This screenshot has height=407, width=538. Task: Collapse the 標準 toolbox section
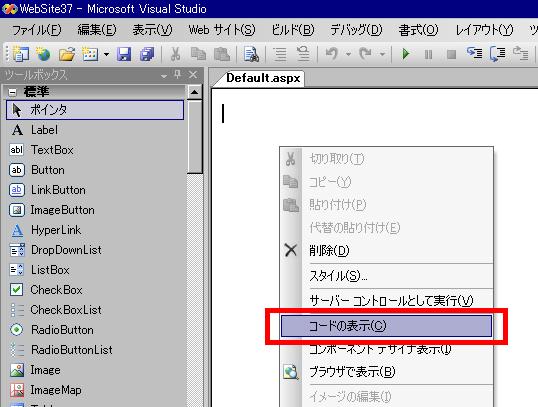point(12,92)
